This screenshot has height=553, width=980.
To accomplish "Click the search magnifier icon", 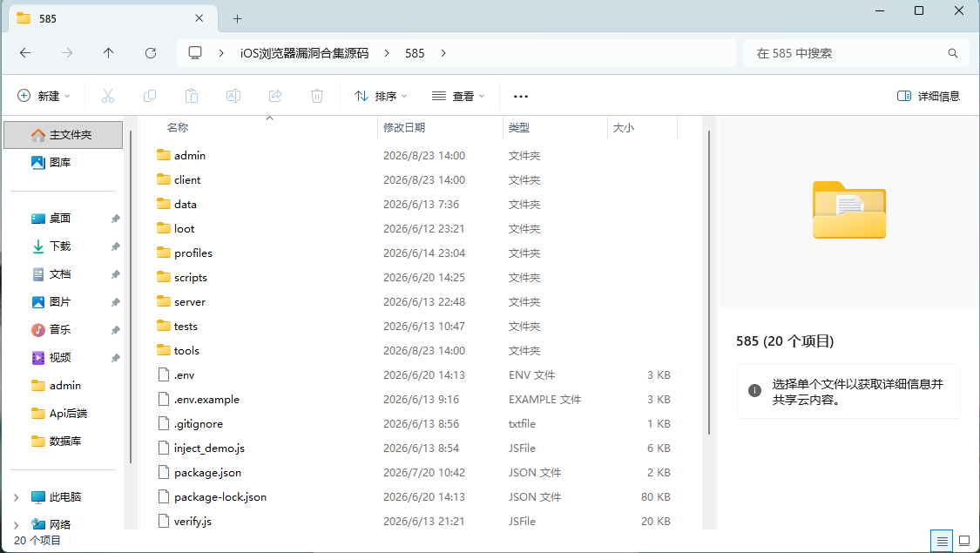I will click(952, 53).
